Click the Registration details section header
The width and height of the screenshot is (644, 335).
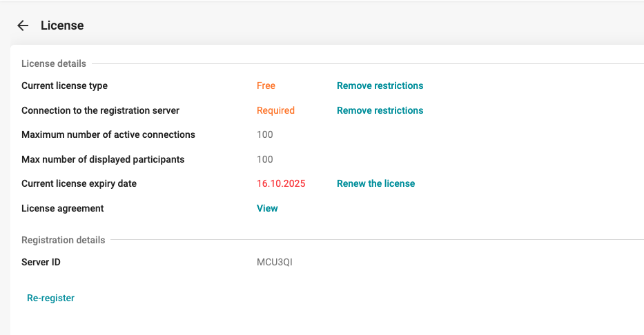tap(64, 240)
